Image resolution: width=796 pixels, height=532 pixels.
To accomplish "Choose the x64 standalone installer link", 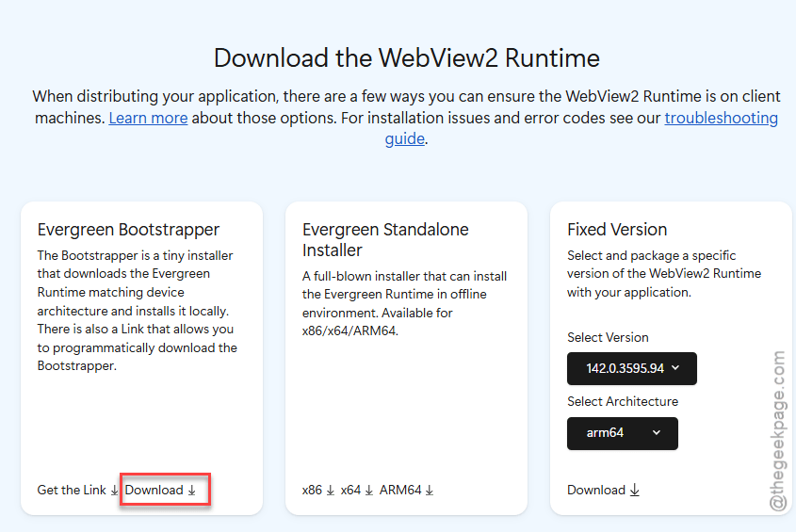I will pyautogui.click(x=350, y=491).
